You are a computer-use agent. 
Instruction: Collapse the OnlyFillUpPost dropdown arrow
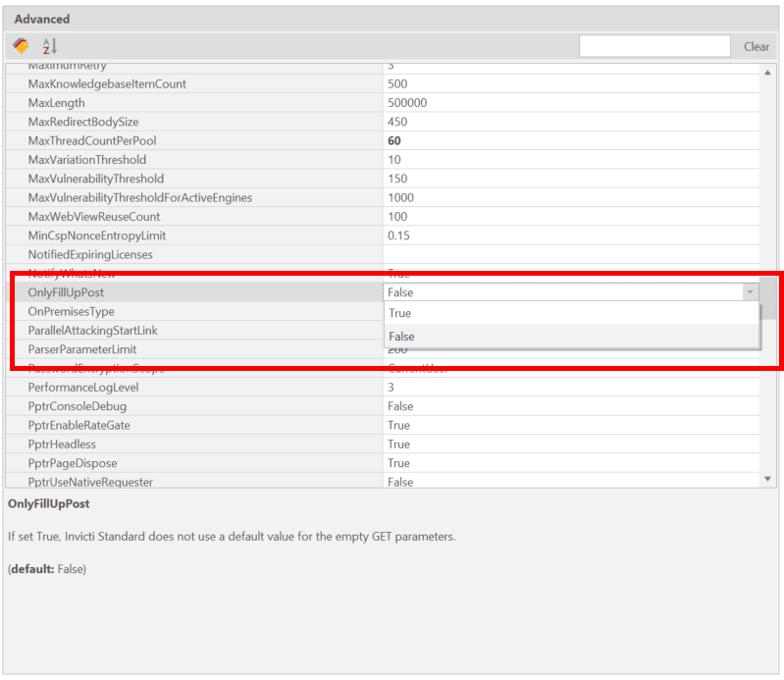coord(750,292)
